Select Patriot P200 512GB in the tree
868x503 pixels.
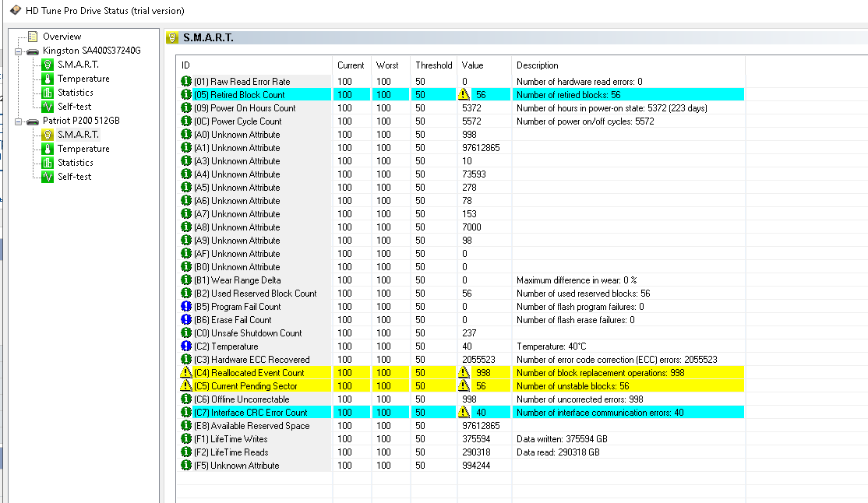tap(81, 121)
